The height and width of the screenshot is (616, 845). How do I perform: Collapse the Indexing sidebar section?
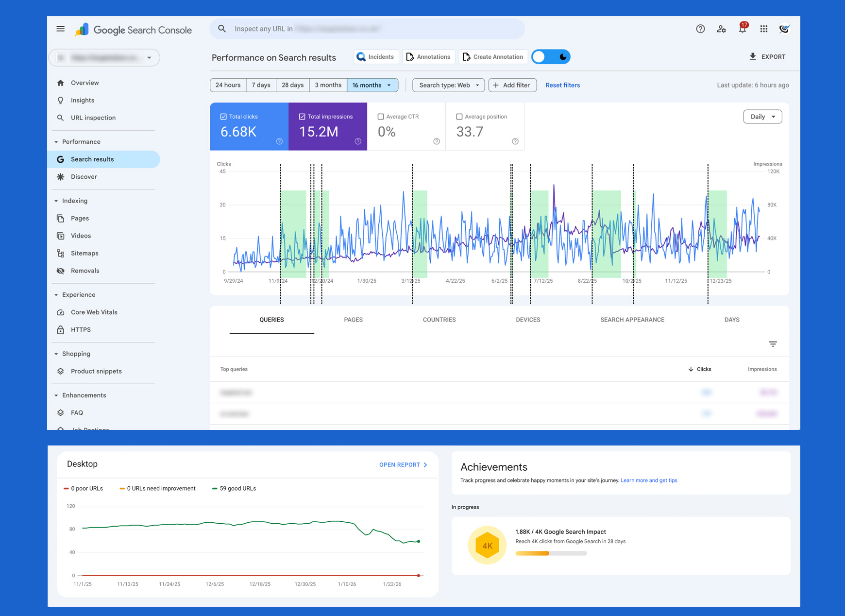click(56, 201)
